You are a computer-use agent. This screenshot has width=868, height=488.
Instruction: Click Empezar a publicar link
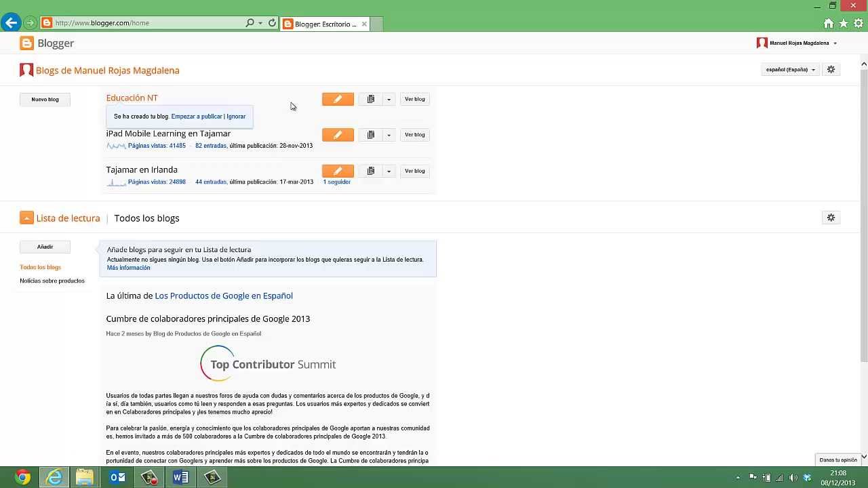(197, 117)
